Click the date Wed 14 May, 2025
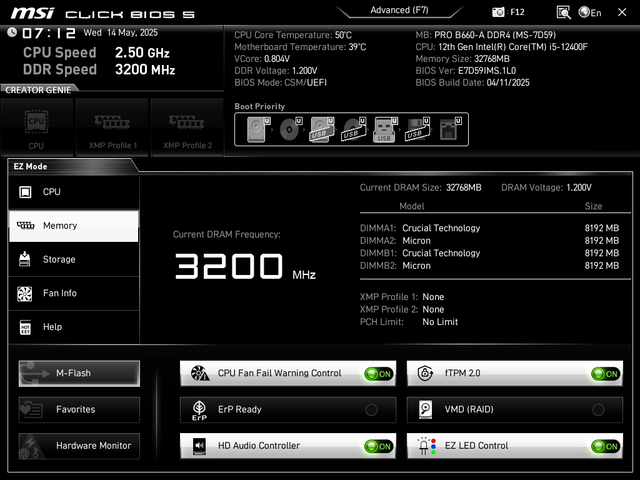Image resolution: width=640 pixels, height=480 pixels. [120, 33]
